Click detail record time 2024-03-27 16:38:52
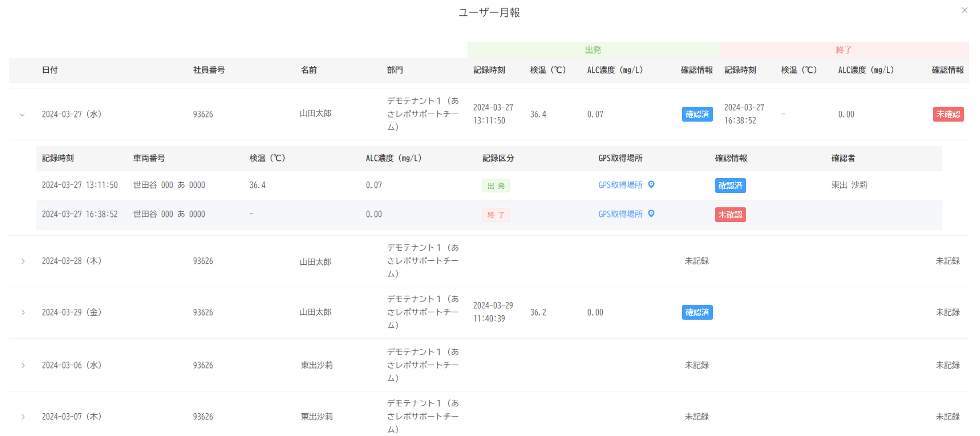 pos(80,214)
